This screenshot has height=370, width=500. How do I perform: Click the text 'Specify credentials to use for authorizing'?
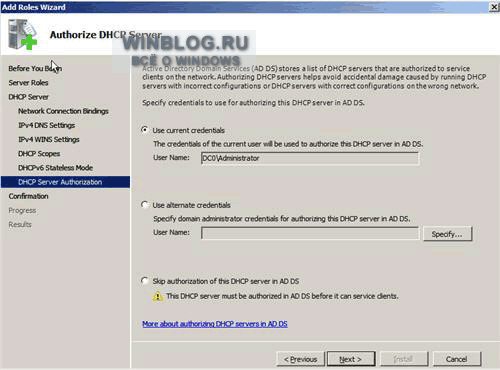pyautogui.click(x=253, y=103)
